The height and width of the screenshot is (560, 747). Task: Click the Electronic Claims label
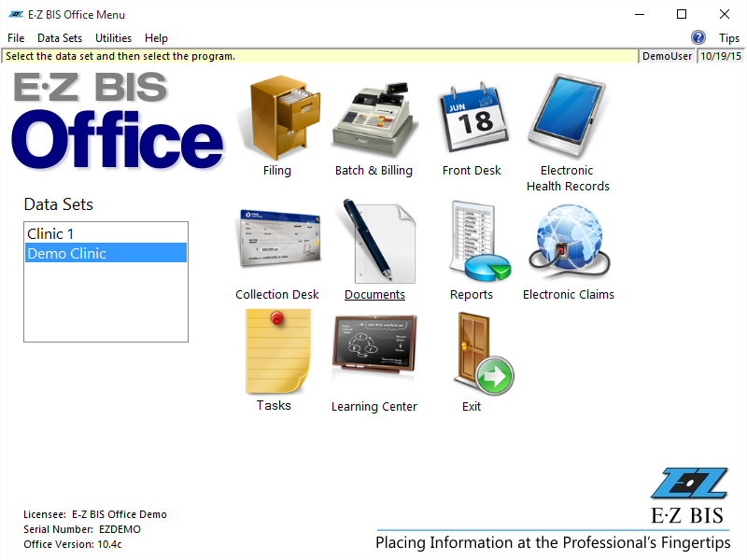click(x=569, y=294)
